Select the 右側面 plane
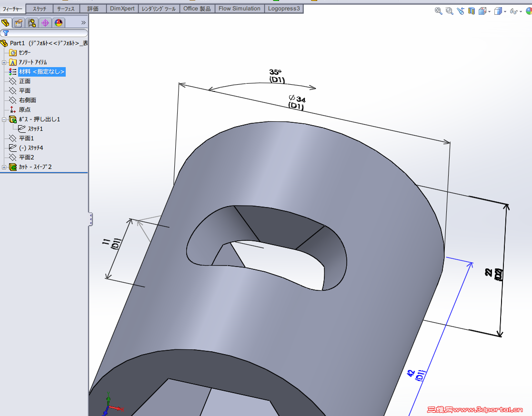The width and height of the screenshot is (532, 416). point(28,100)
